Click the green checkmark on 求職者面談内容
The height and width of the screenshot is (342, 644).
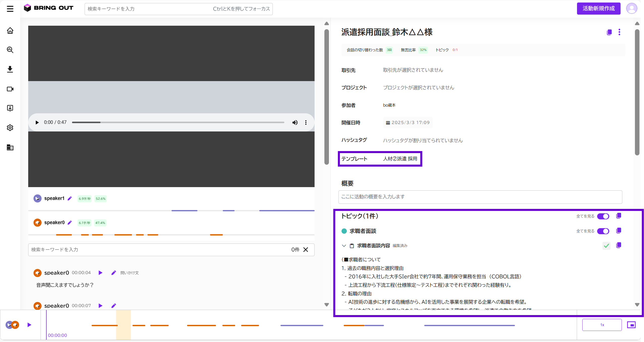[606, 246]
